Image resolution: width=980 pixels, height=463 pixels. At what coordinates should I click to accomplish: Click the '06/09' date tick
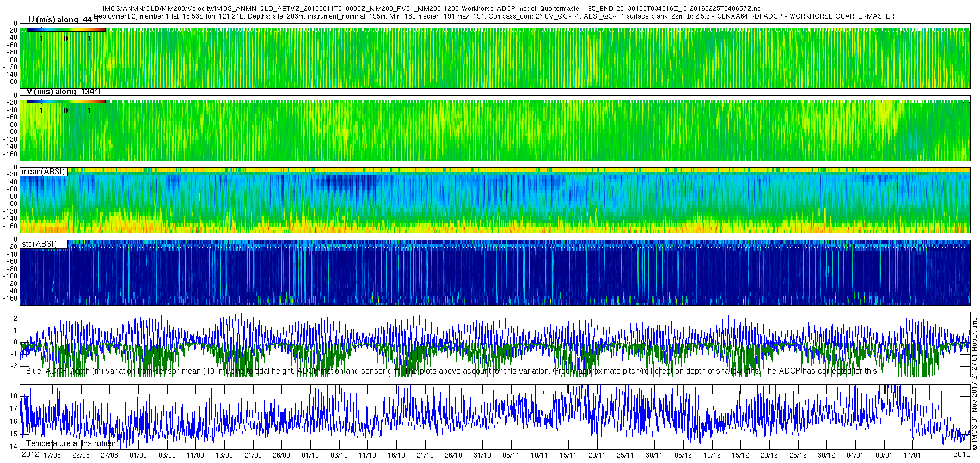click(x=167, y=455)
